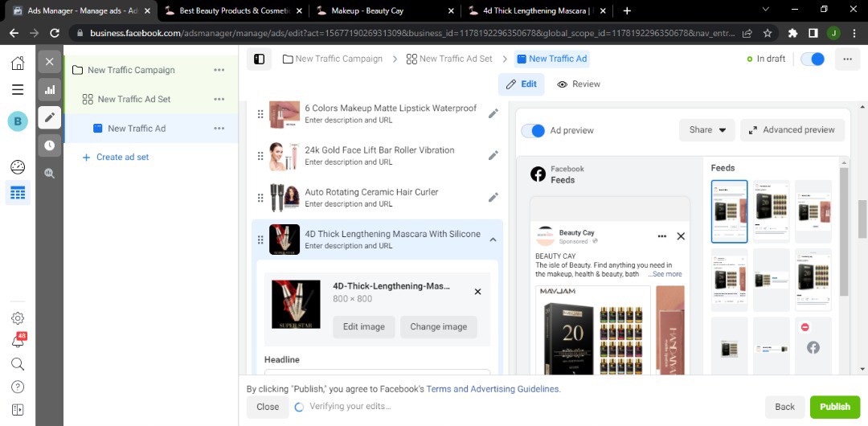
Task: Click Create ad set link
Action: (116, 158)
